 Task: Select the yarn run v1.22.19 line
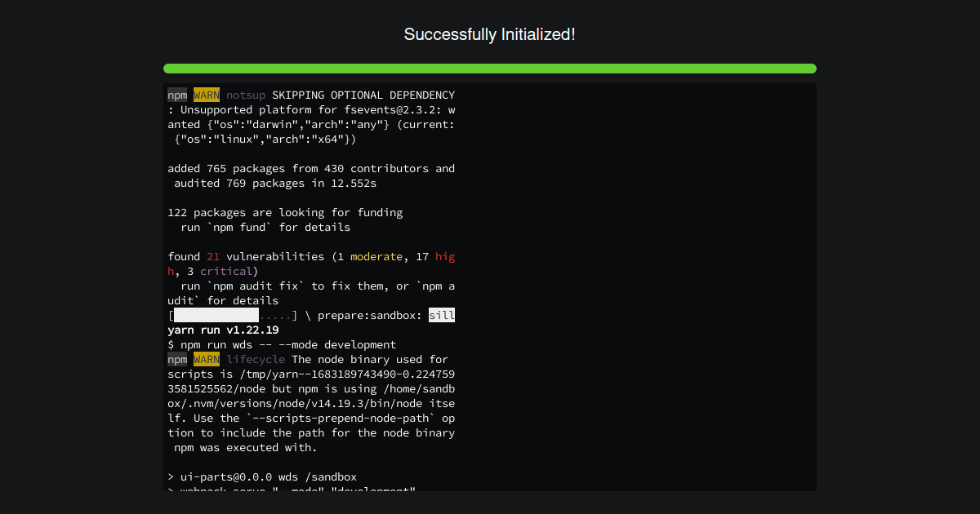tap(220, 330)
